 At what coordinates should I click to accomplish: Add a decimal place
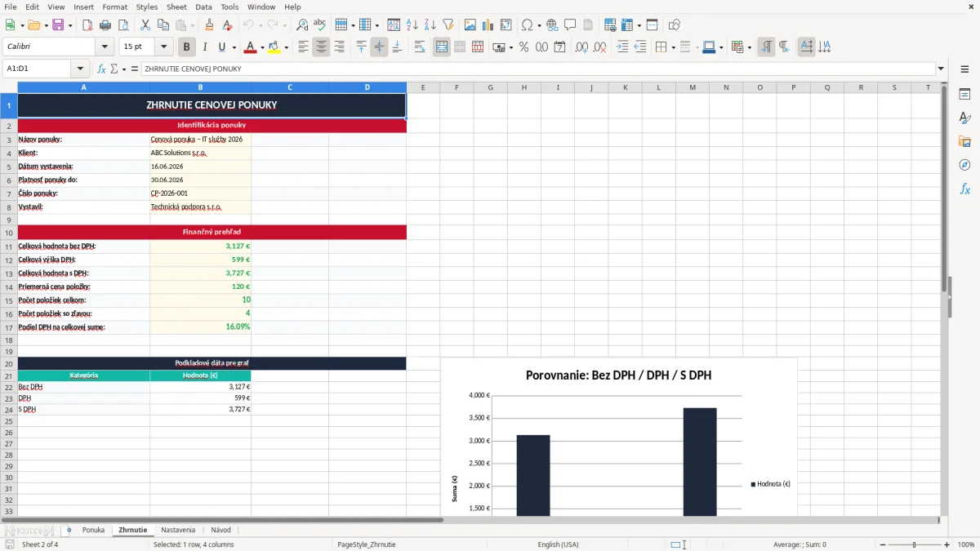[x=582, y=47]
